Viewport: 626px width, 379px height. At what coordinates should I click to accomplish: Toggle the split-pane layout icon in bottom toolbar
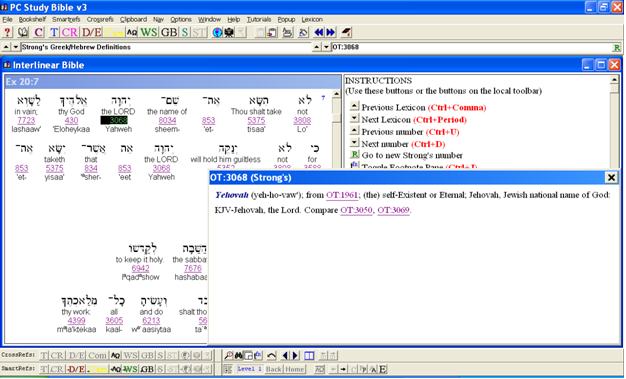pyautogui.click(x=309, y=355)
